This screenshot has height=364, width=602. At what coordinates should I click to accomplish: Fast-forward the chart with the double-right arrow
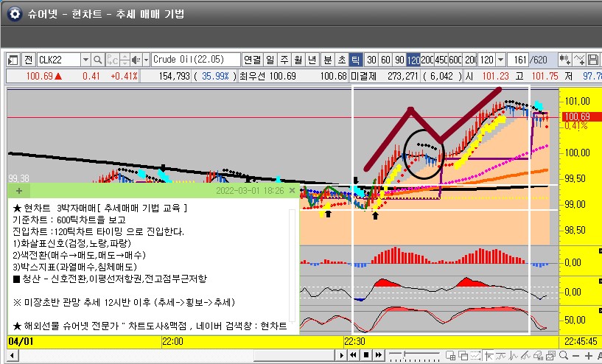(x=379, y=355)
